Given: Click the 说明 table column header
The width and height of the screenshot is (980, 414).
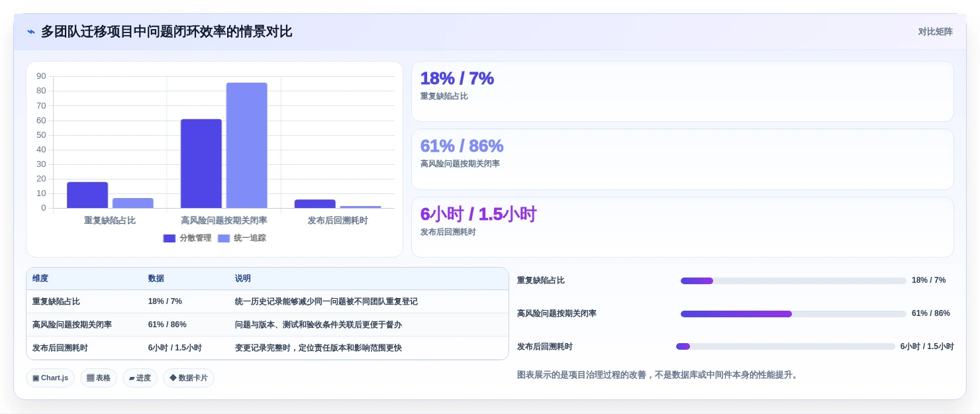Looking at the screenshot, I should click(243, 278).
